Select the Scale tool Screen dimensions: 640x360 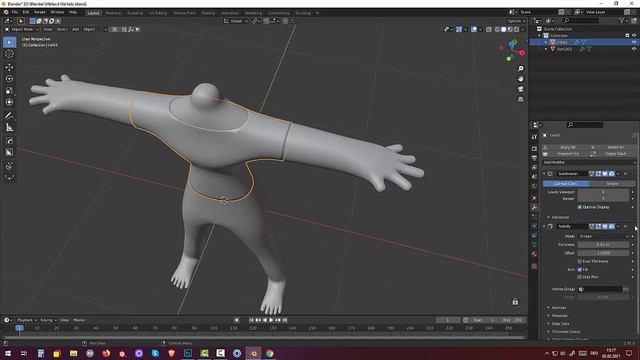point(9,91)
